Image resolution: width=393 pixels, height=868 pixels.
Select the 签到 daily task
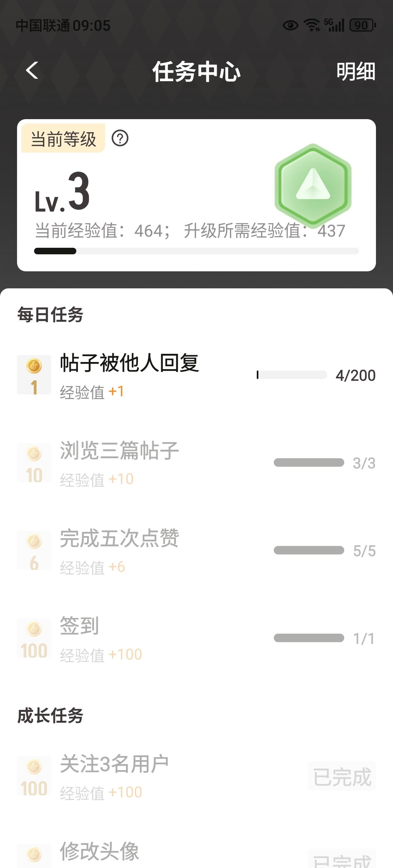coord(80,626)
